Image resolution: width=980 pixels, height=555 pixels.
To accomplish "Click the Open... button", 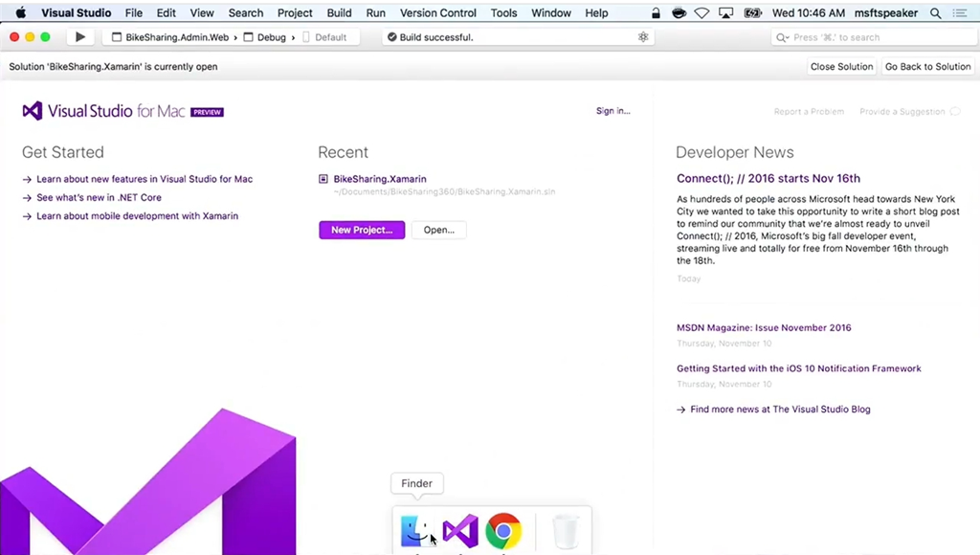I will [x=438, y=230].
